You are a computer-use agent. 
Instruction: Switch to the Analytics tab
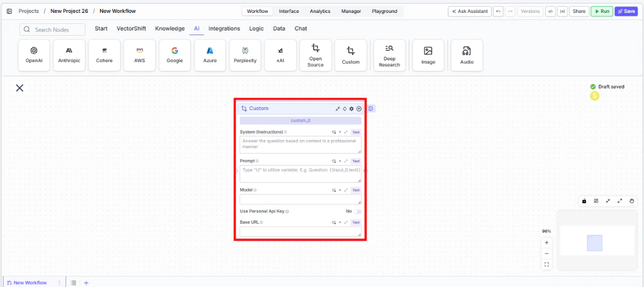[x=320, y=12]
